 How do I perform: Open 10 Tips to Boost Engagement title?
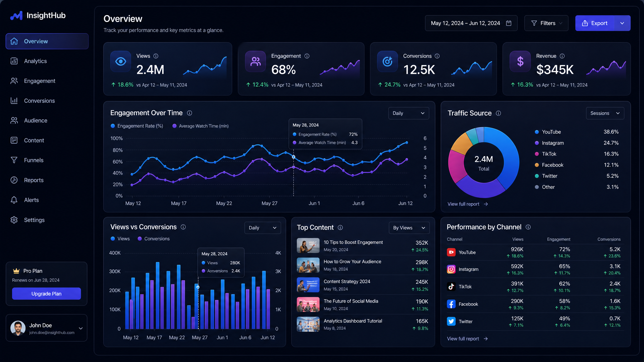[x=353, y=242]
